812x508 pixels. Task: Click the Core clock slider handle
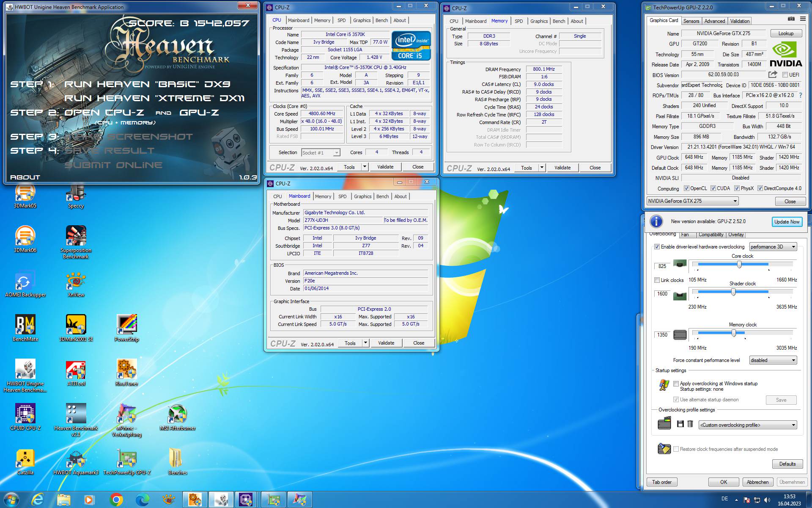(739, 265)
